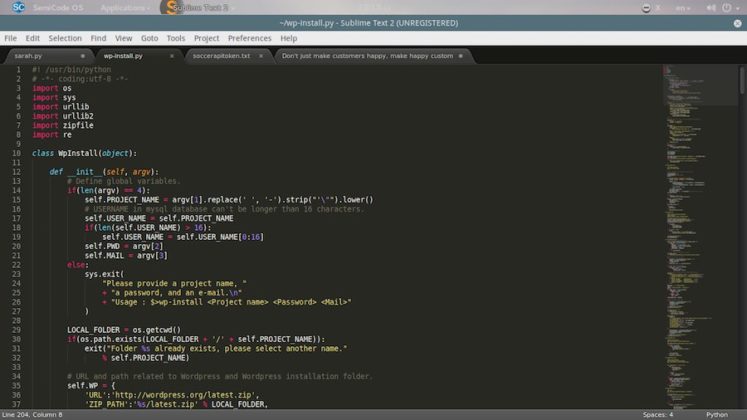
Task: Close the wp-install.py tab
Action: tap(172, 56)
